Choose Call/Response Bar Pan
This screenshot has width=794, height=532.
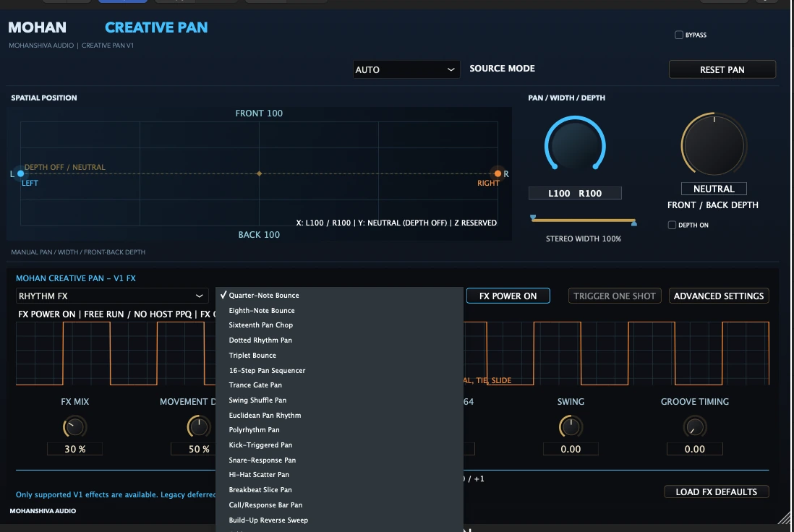coord(339,505)
